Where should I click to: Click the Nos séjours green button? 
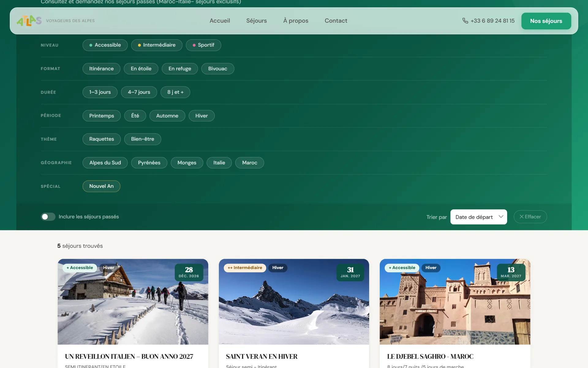546,21
